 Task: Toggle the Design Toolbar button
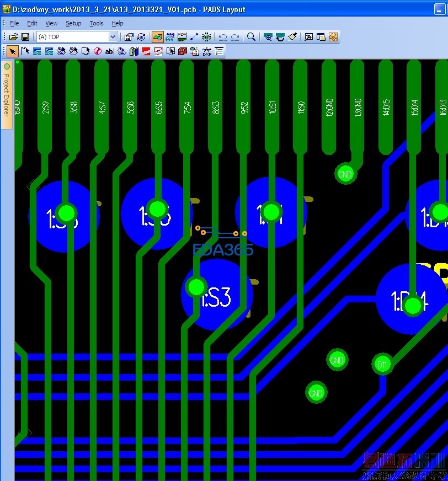pos(170,37)
